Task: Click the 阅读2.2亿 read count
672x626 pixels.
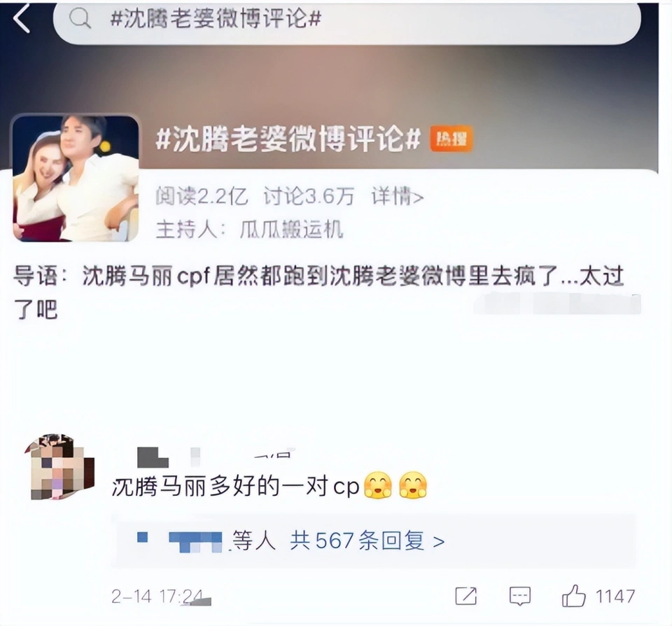Action: pos(202,196)
